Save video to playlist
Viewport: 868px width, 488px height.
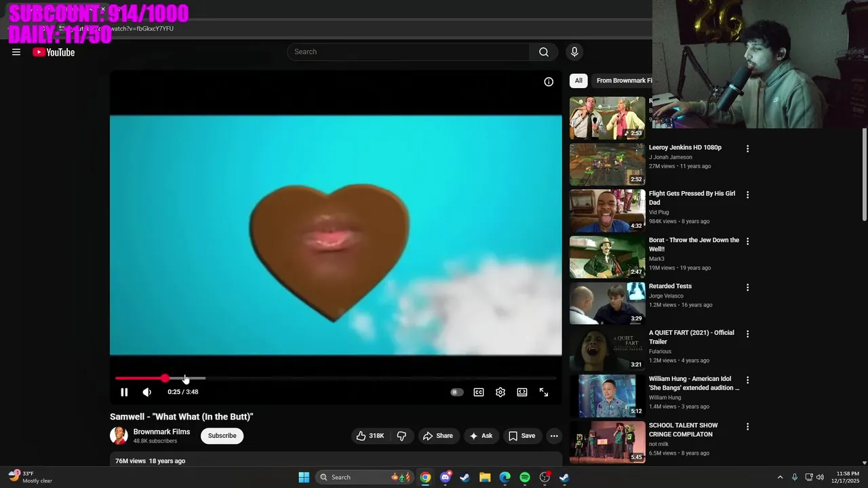pyautogui.click(x=522, y=436)
